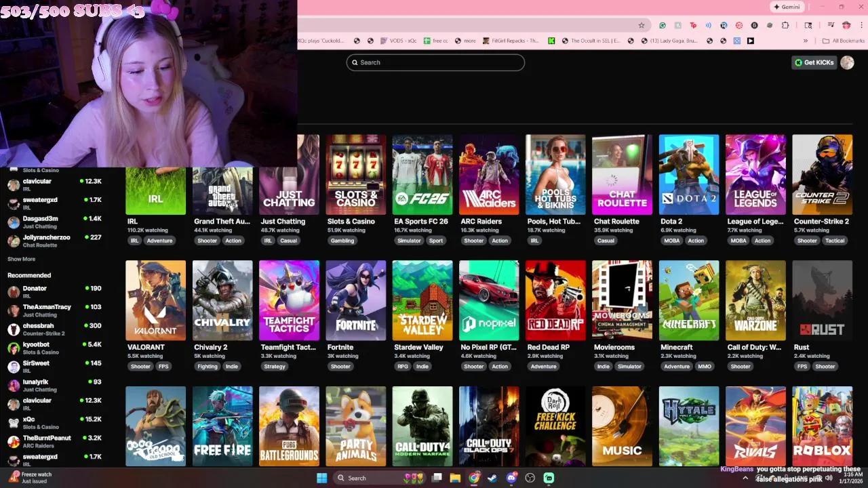Viewport: 868px width, 488px height.
Task: Click chessbrah's avatar in Recommended
Action: [14, 329]
